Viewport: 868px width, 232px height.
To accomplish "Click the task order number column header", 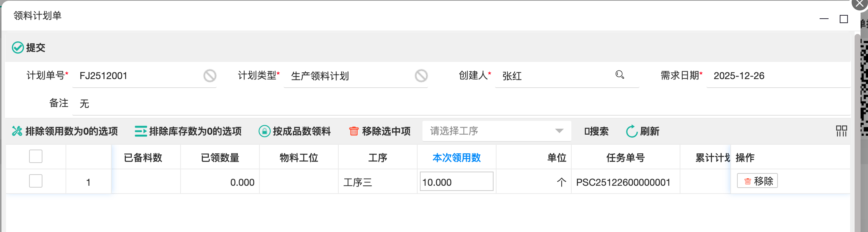I will [625, 158].
